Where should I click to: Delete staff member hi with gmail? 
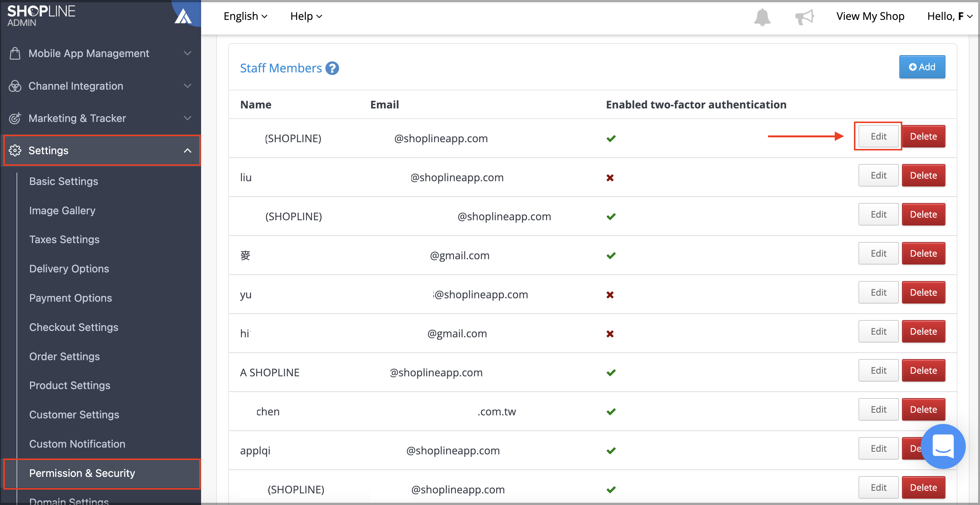point(923,331)
